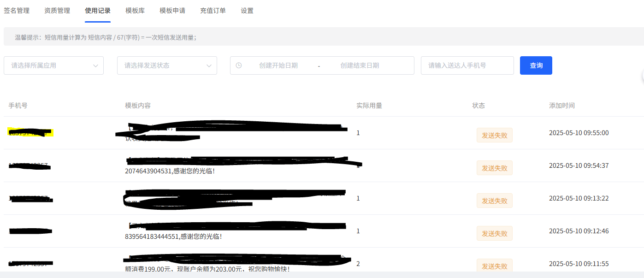This screenshot has height=278, width=644.
Task: Switch to the 设置 tab
Action: pyautogui.click(x=247, y=11)
